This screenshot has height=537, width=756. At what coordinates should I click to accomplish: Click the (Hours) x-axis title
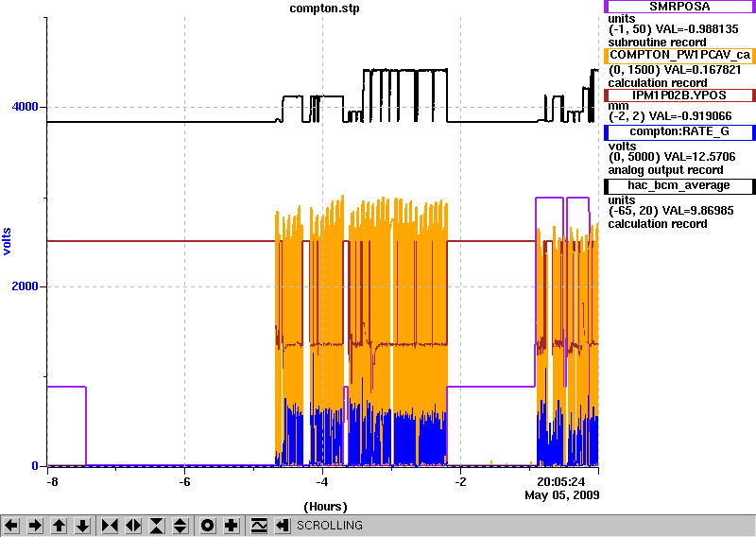[x=325, y=507]
